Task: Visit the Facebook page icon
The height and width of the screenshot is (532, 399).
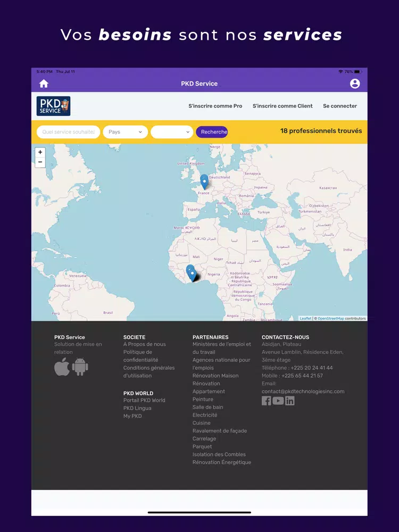Action: click(x=267, y=401)
